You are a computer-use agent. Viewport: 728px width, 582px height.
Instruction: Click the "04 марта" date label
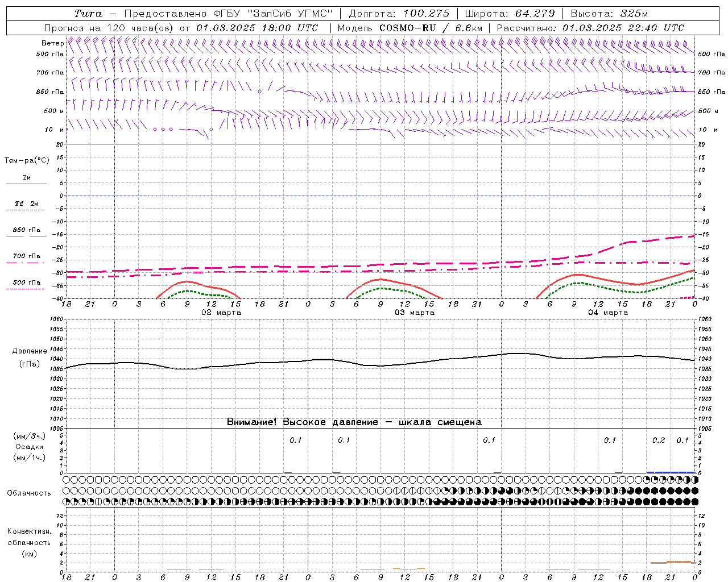click(x=608, y=313)
